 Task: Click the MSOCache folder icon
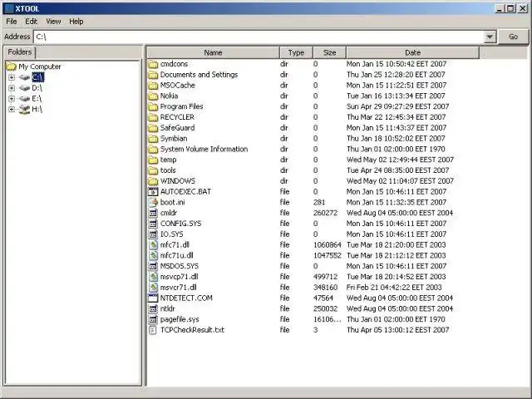pos(153,85)
